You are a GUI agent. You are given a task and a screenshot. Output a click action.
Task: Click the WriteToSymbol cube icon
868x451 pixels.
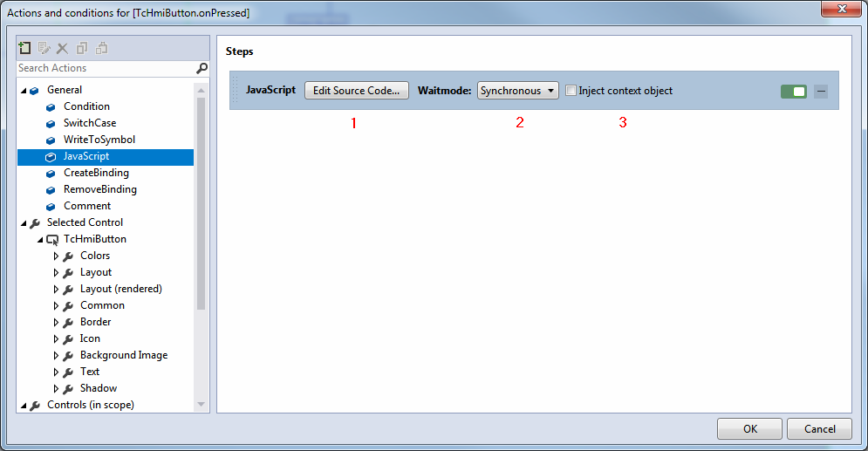[51, 140]
